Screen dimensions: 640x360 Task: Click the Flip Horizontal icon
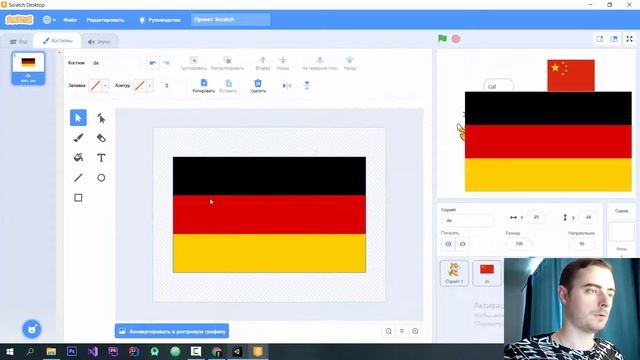(287, 86)
